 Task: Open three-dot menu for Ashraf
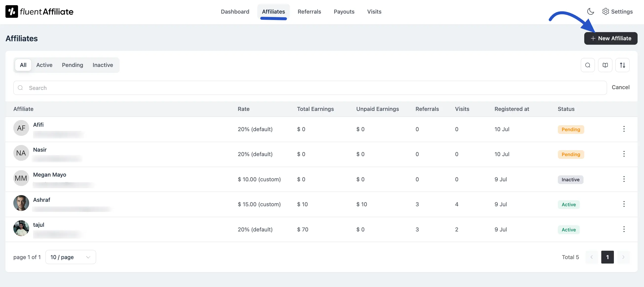(624, 204)
